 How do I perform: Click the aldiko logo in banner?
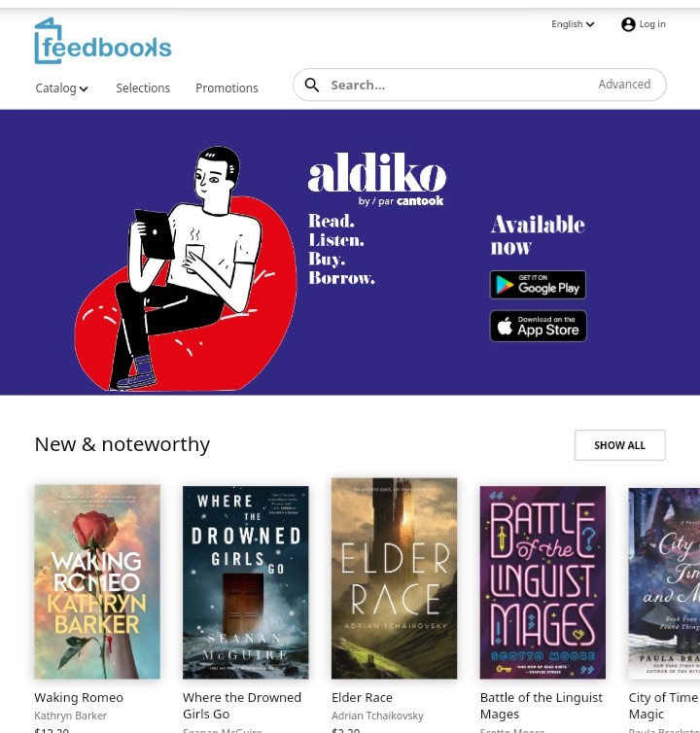click(x=377, y=178)
